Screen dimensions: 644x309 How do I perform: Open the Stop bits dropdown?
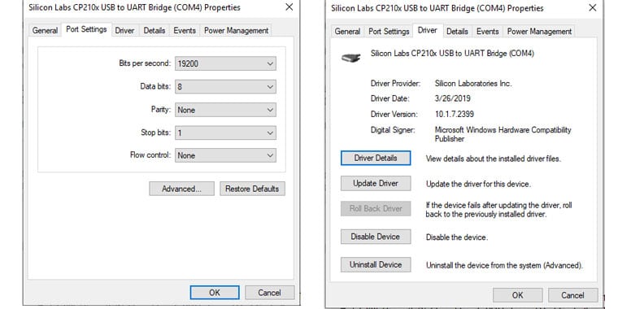(225, 133)
